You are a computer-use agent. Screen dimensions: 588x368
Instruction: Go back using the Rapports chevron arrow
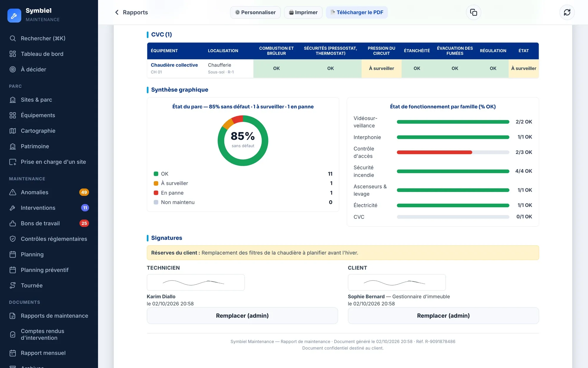click(x=117, y=12)
